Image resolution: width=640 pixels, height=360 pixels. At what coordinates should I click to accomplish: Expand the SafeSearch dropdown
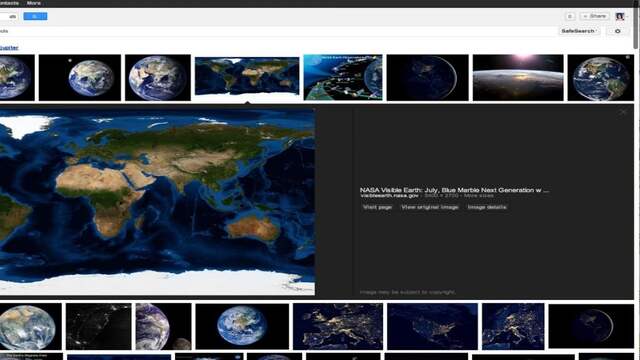pyautogui.click(x=579, y=31)
